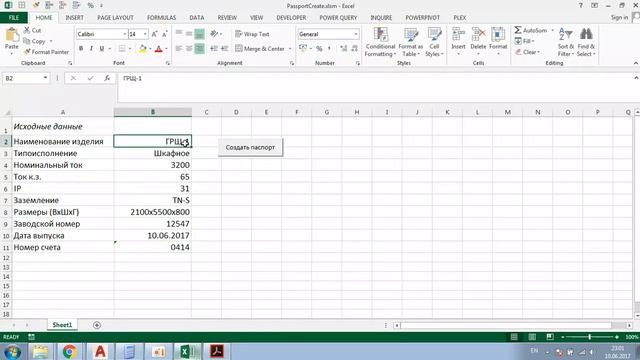Expand the formula bar
The width and height of the screenshot is (640, 360).
pos(636,78)
